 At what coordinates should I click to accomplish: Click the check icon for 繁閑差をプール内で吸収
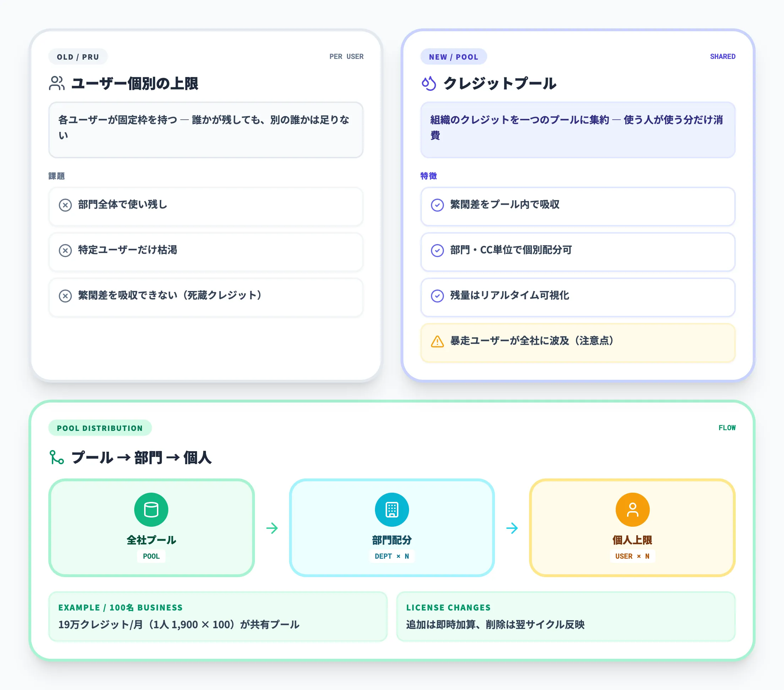pos(437,205)
